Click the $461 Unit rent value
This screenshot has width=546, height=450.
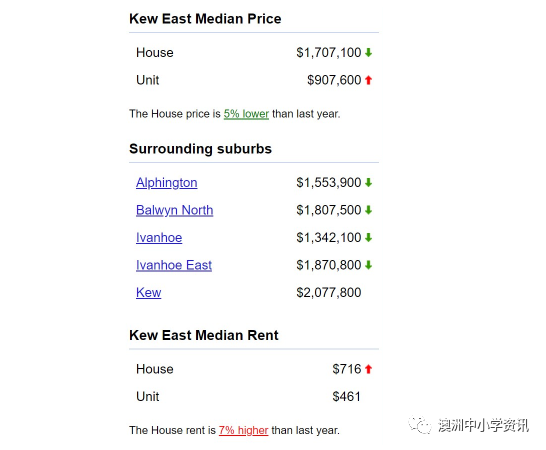click(346, 396)
